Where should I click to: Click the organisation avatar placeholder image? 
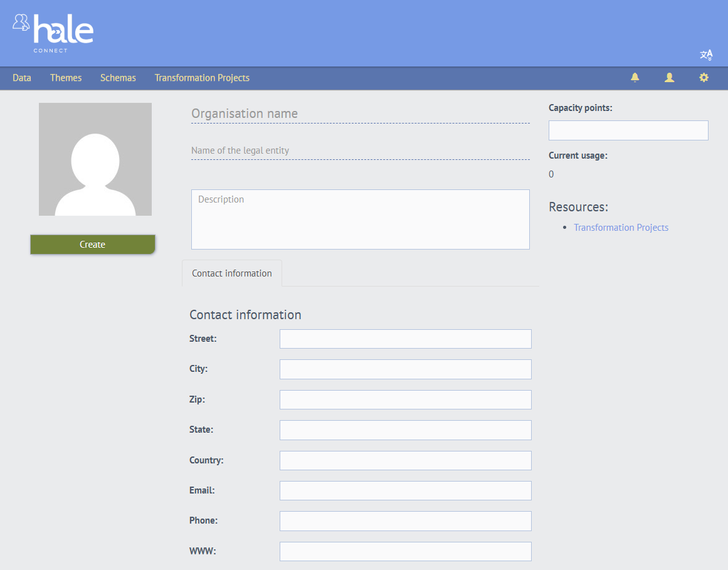point(95,159)
